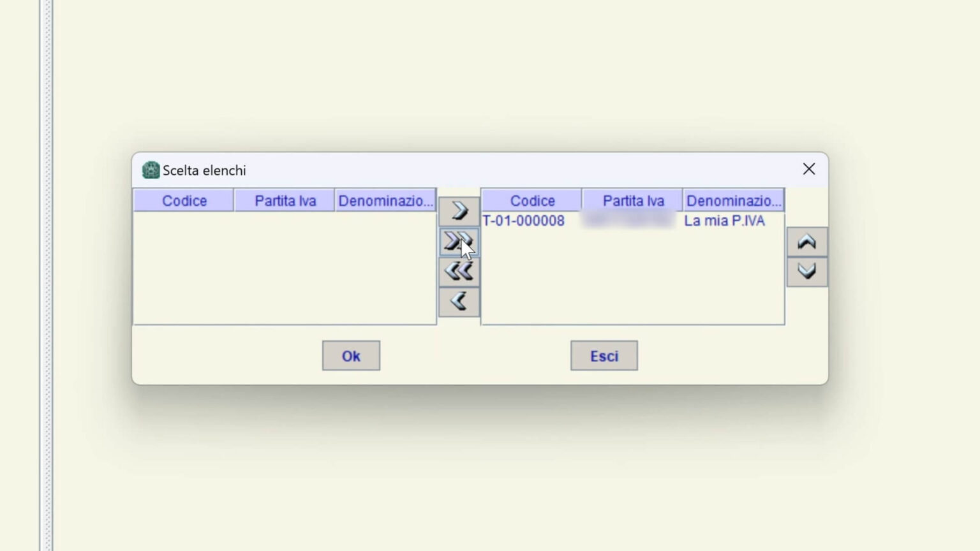Image resolution: width=980 pixels, height=551 pixels.
Task: Sort right list by Codice header
Action: point(532,201)
